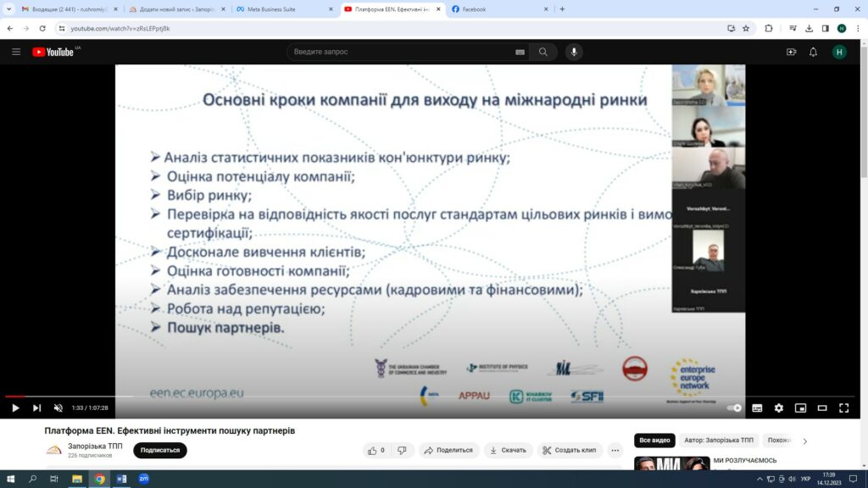Screen dimensions: 868x488
Task: Show more filter chips with the arrow
Action: coord(805,441)
